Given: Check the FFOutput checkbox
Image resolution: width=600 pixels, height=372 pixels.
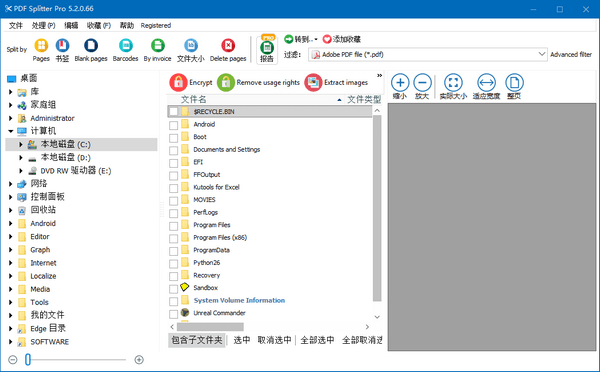Looking at the screenshot, I should [173, 176].
